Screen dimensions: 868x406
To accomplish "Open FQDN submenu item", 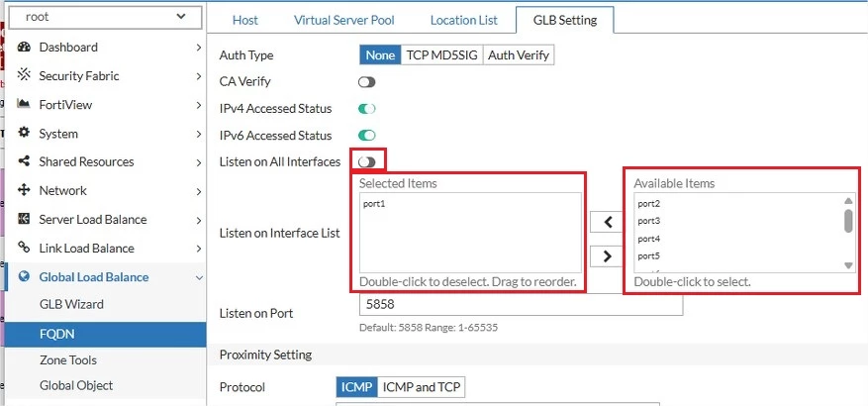I will [105, 334].
